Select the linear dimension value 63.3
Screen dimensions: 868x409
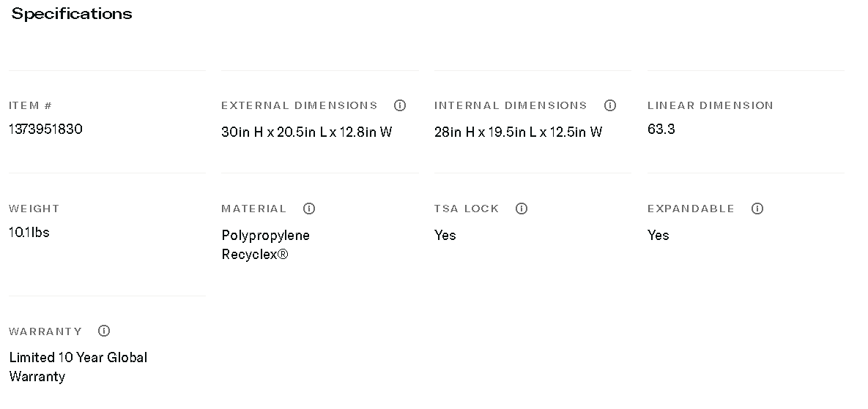(661, 130)
